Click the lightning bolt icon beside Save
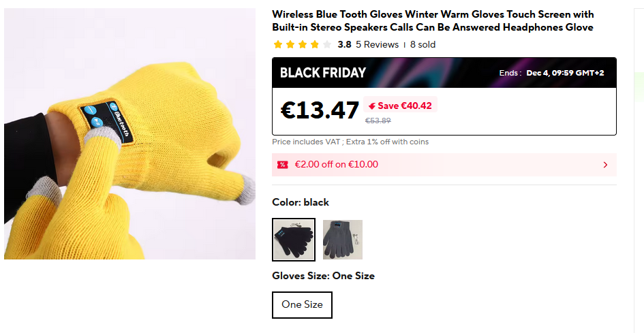This screenshot has width=644, height=333. point(371,106)
